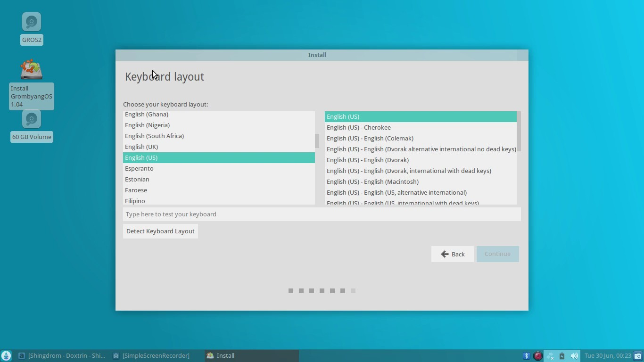The width and height of the screenshot is (644, 362).
Task: Select plain English (US) variant in right list
Action: 421,117
